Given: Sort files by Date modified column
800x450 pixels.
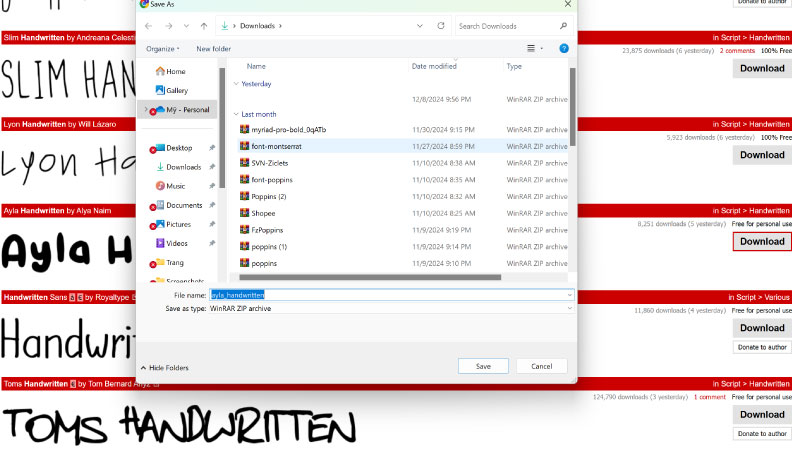Looking at the screenshot, I should (434, 66).
